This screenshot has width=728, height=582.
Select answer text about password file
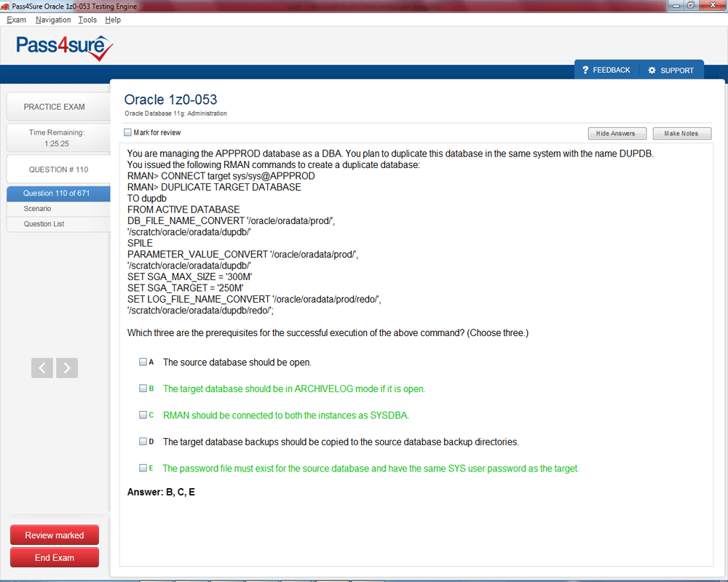[371, 469]
